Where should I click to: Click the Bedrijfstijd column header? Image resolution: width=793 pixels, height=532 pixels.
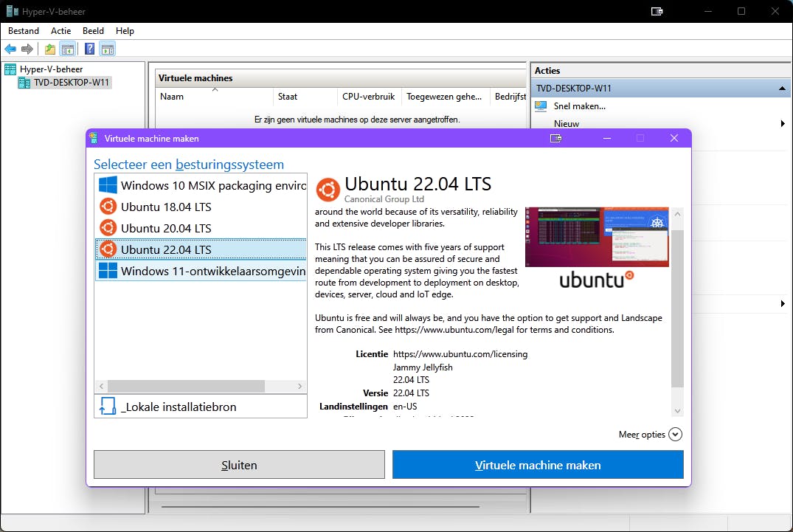tap(509, 96)
